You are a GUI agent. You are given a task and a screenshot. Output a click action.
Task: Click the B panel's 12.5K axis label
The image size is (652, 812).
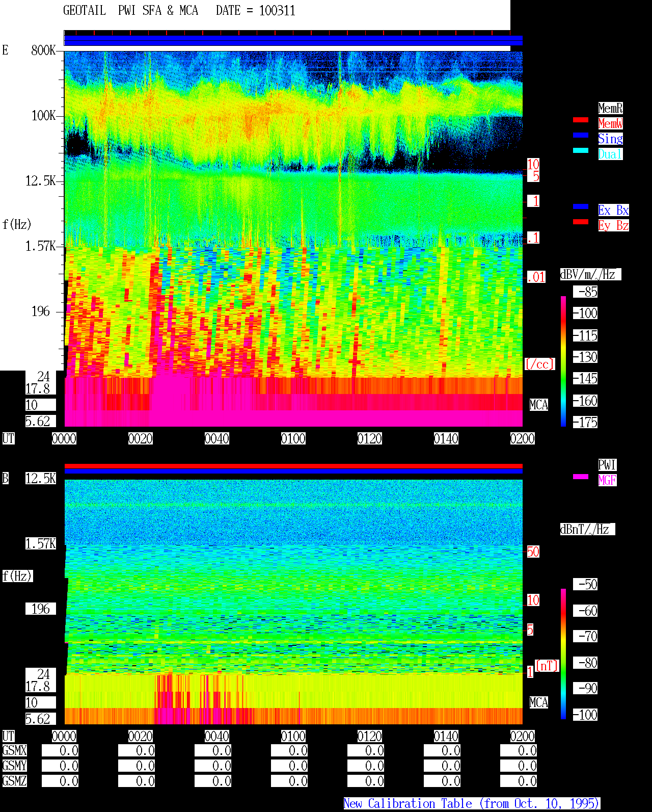tap(41, 478)
